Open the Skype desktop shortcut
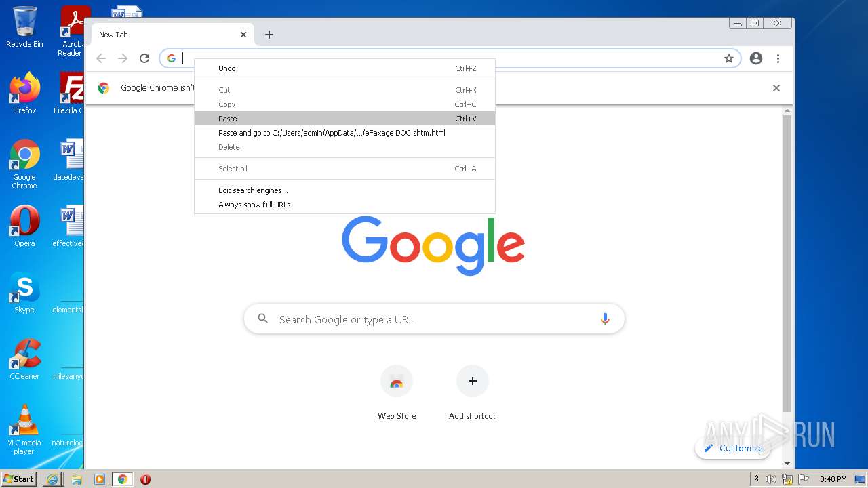Image resolution: width=868 pixels, height=488 pixels. tap(24, 292)
